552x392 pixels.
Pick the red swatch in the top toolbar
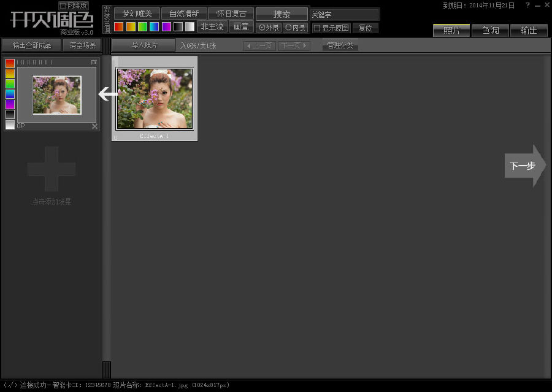point(119,27)
